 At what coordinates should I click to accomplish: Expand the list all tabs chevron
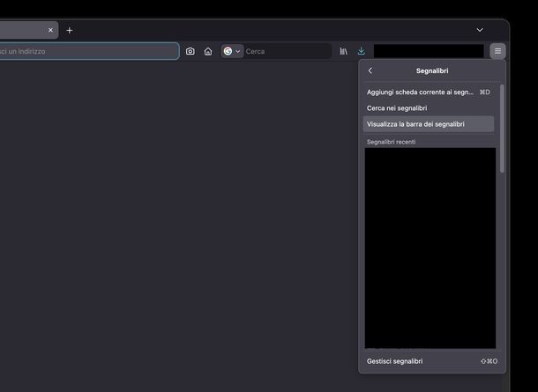[x=480, y=30]
